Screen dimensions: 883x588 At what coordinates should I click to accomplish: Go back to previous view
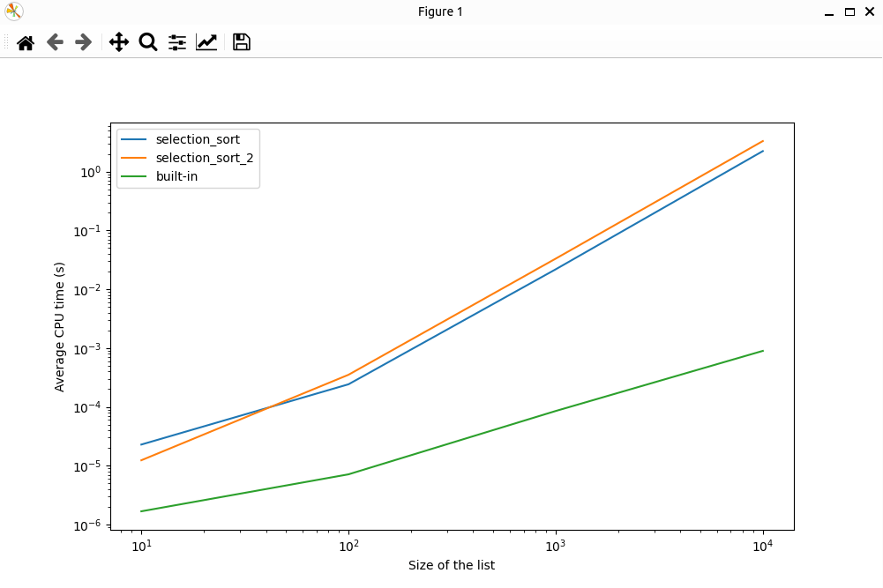tap(55, 42)
